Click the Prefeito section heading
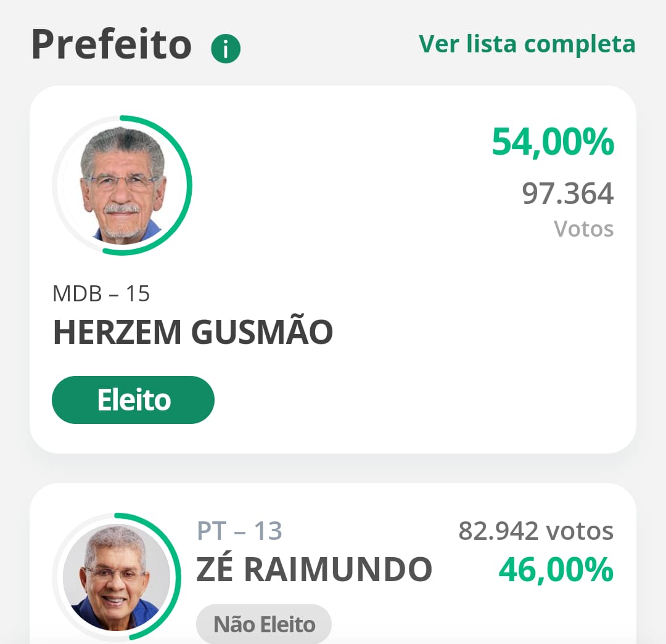The width and height of the screenshot is (666, 644). pyautogui.click(x=111, y=44)
